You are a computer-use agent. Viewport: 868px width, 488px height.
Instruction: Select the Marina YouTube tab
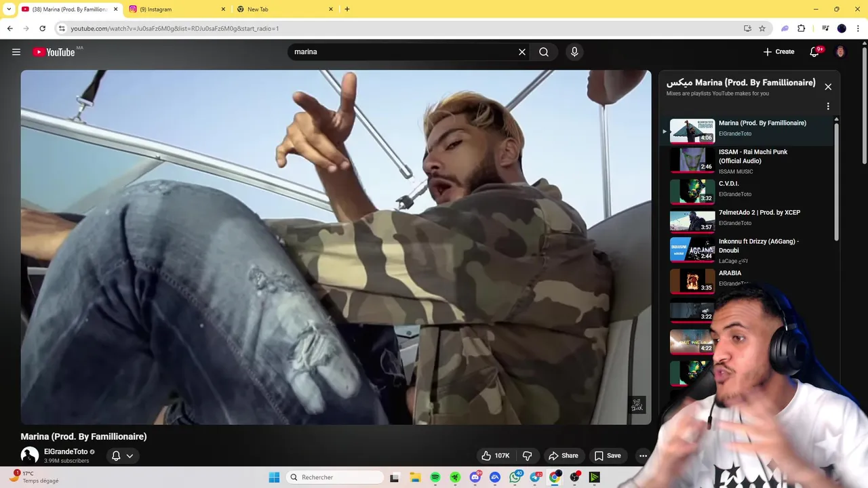pyautogui.click(x=68, y=9)
